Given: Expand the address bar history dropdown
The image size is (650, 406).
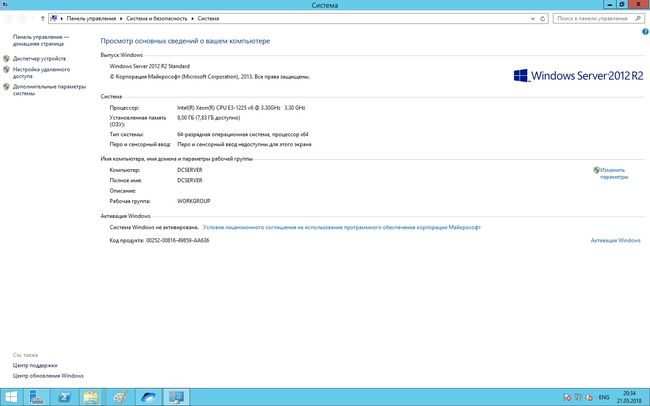Looking at the screenshot, I should point(533,19).
